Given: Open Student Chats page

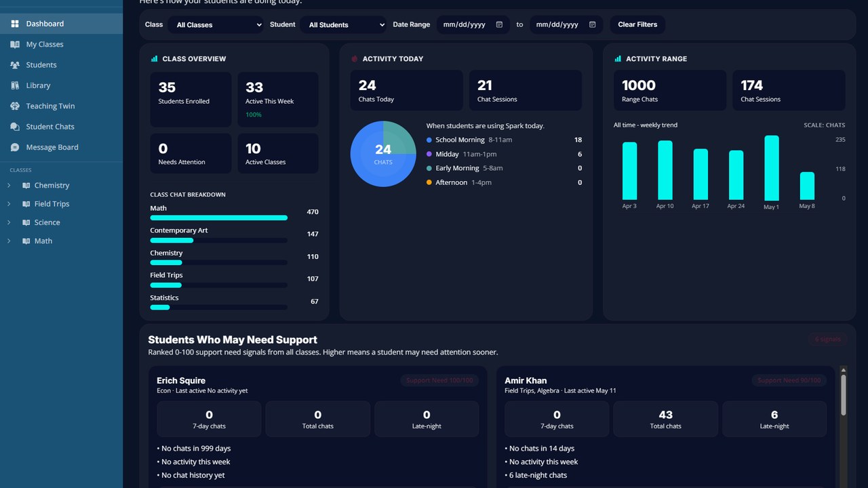Looking at the screenshot, I should pos(61,127).
